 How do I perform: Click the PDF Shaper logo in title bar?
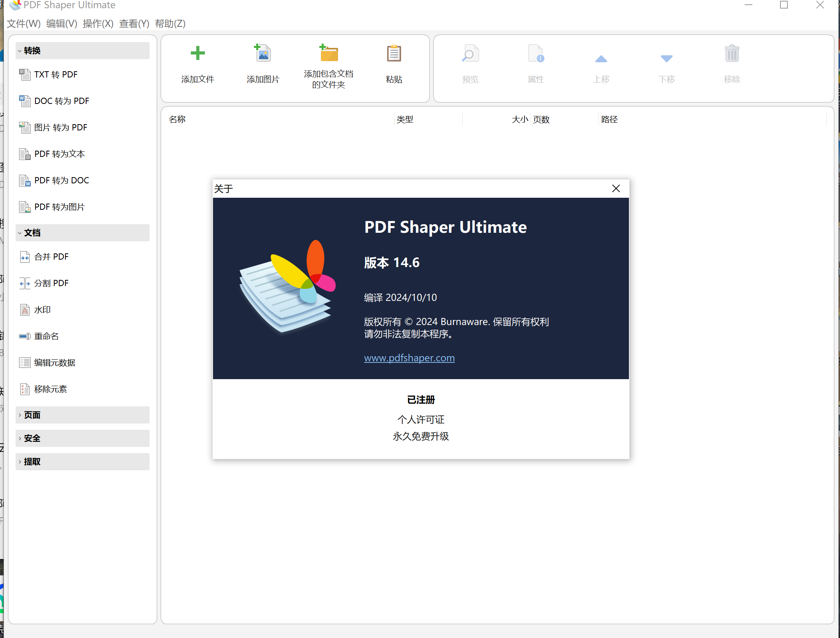(x=15, y=5)
